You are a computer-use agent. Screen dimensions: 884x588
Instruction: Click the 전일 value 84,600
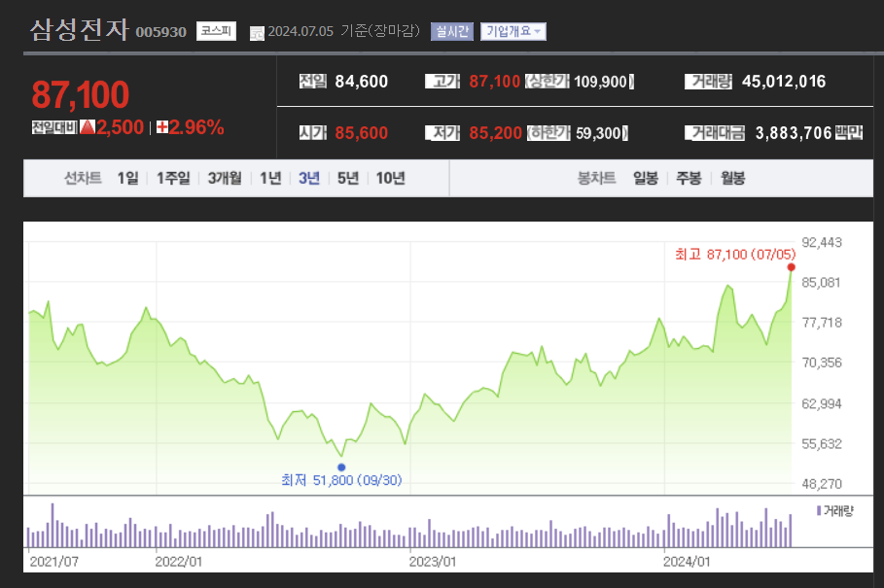click(x=362, y=82)
